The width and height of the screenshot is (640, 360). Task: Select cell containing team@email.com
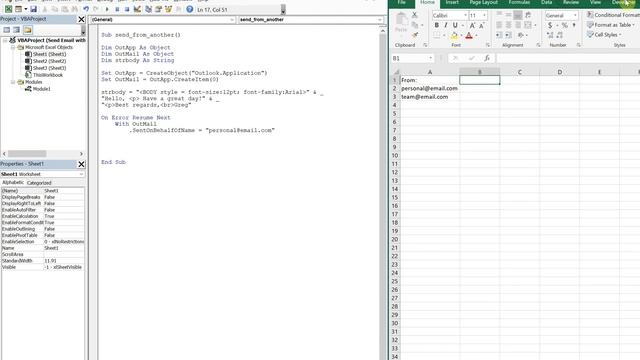[x=430, y=97]
